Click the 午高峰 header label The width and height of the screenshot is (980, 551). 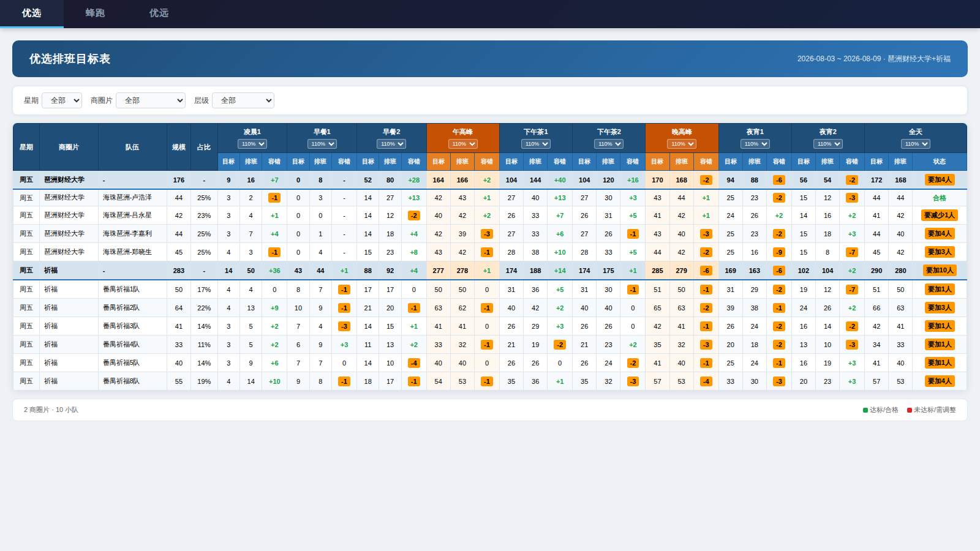[x=463, y=132]
